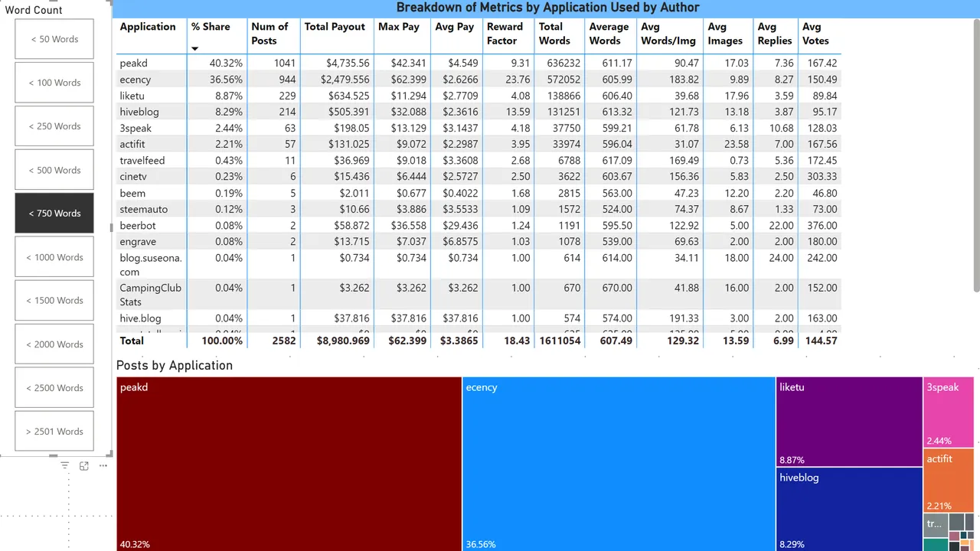
Task: Select the CampingClub Stats row cell
Action: (x=151, y=295)
